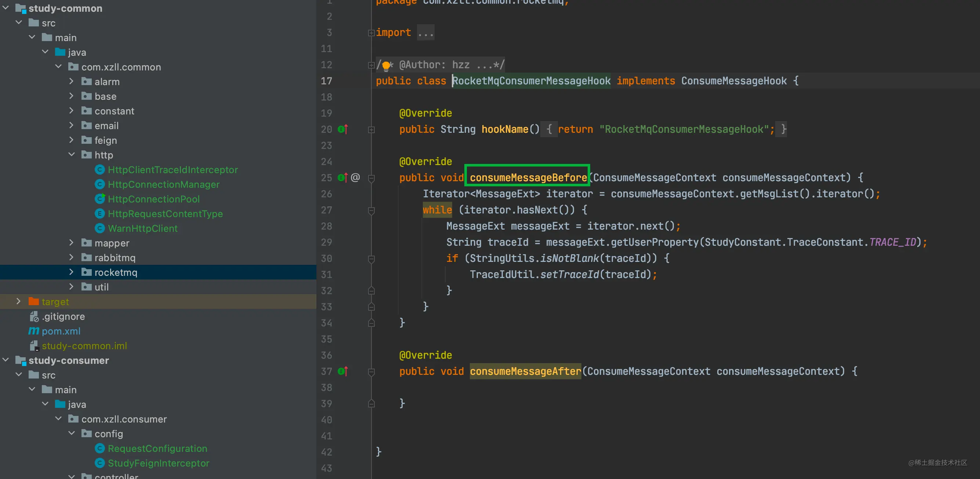Click the com.xzll.consumer package icon
Viewport: 980px width, 479px height.
pyautogui.click(x=73, y=419)
